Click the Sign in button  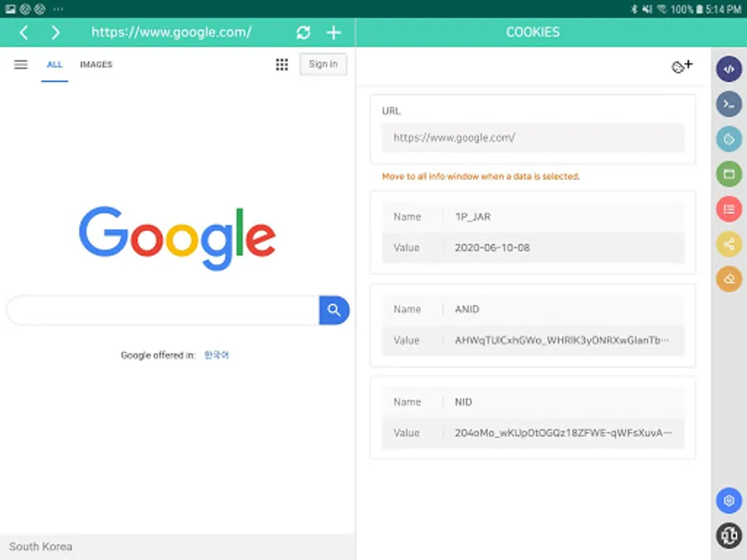coord(323,64)
